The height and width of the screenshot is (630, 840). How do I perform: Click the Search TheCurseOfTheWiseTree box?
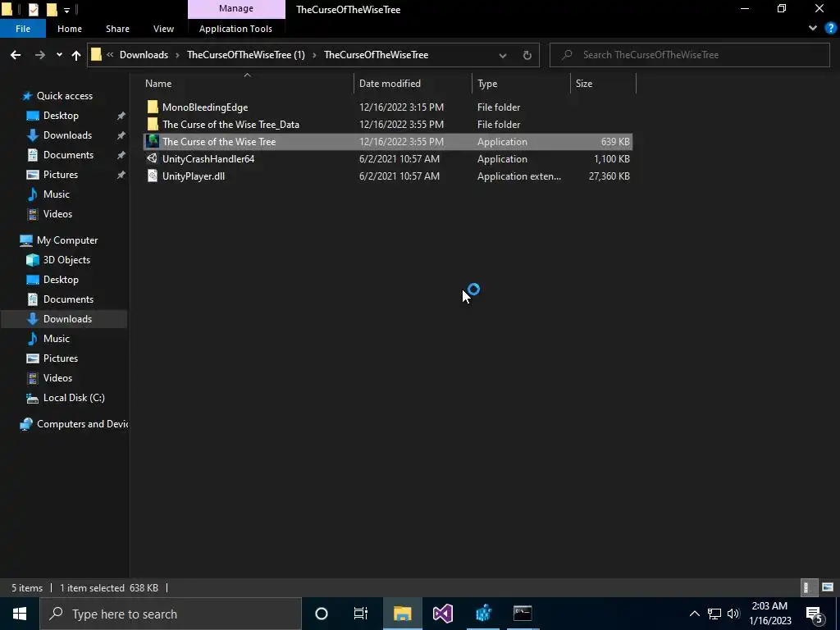[689, 55]
